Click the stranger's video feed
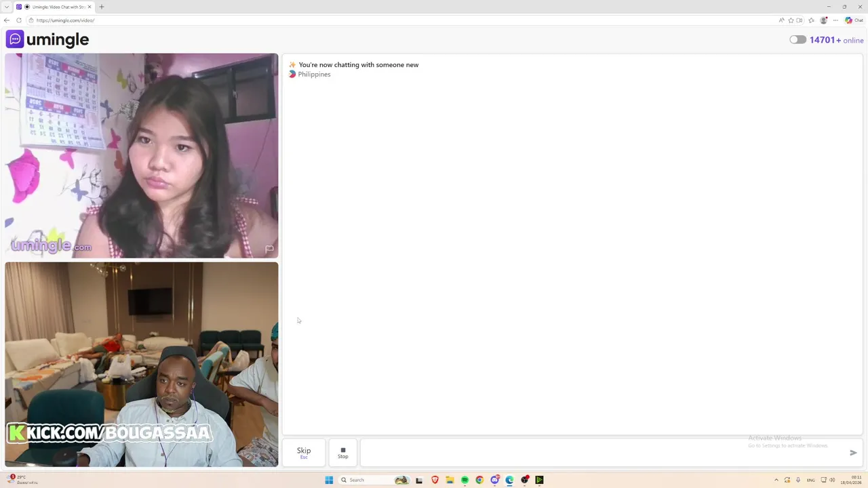Viewport: 868px width, 488px height. click(141, 156)
